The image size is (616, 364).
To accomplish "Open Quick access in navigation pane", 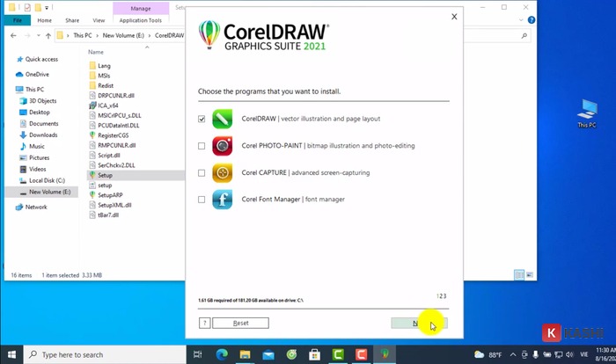I will [41, 59].
